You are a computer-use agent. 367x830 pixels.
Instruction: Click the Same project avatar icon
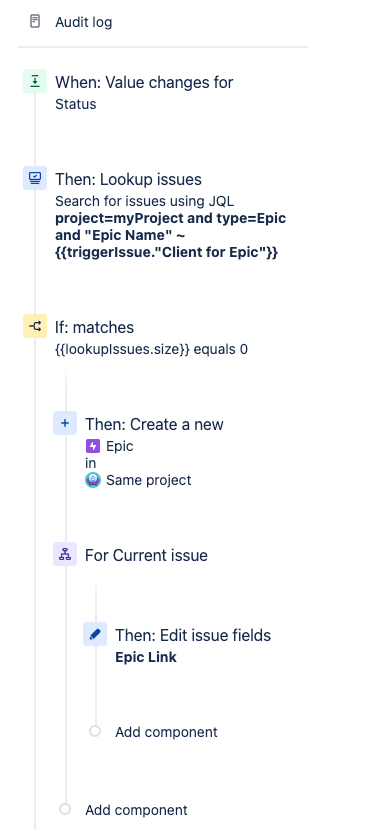[x=93, y=480]
